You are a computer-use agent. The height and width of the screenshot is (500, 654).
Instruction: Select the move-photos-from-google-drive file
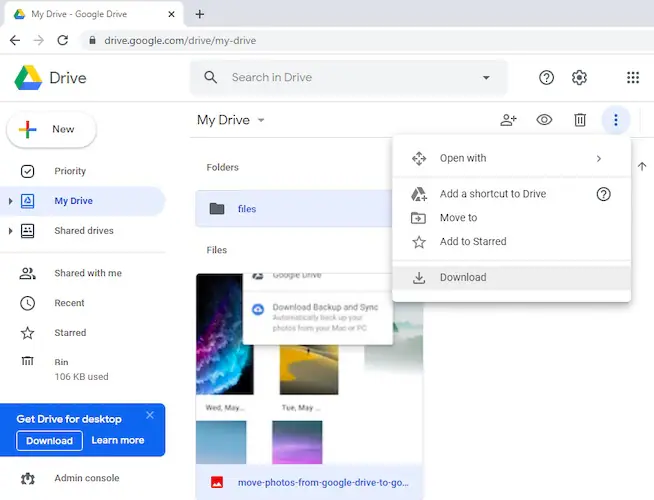pos(309,482)
